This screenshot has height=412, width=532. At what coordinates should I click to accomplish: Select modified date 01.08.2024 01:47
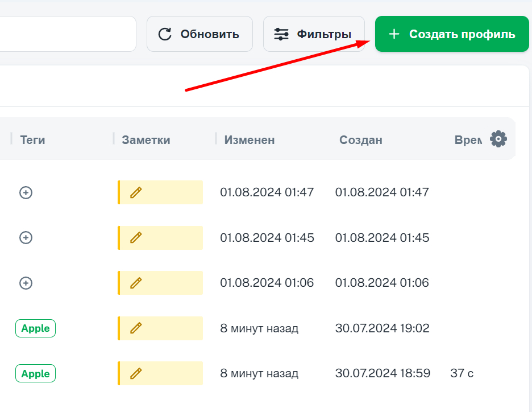point(267,192)
